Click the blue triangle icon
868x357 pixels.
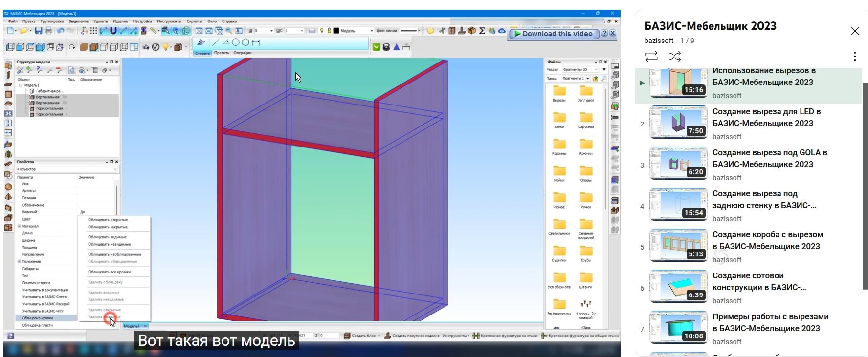click(x=397, y=47)
